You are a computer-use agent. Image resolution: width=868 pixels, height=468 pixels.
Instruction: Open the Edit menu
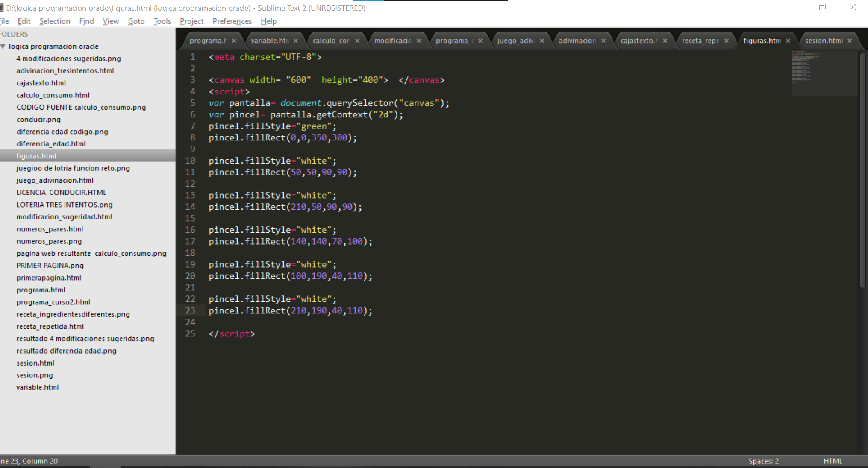(x=24, y=21)
